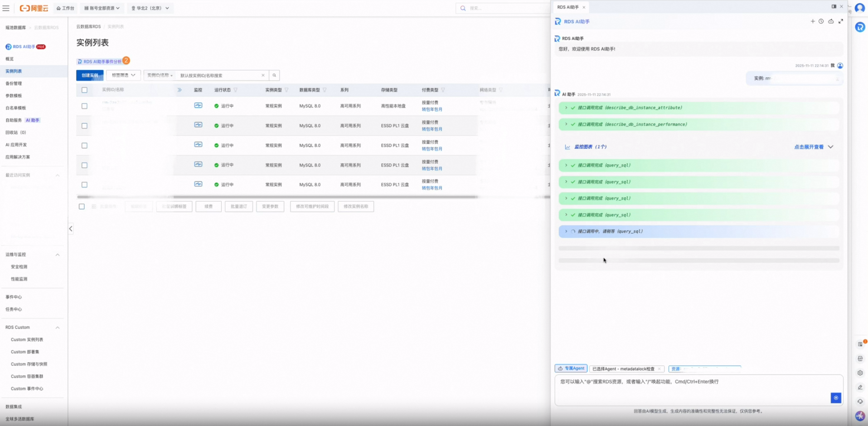This screenshot has height=426, width=868.
Task: Open the 账号全部资源 dropdown
Action: click(x=102, y=8)
